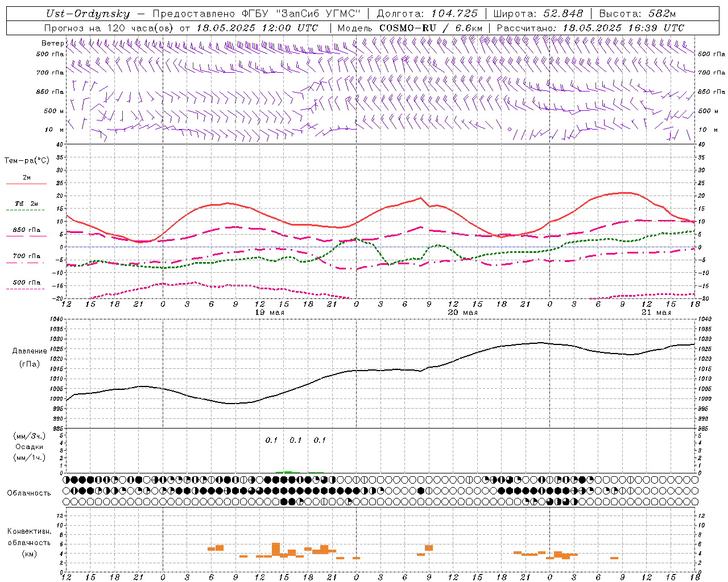
Task: Click the Модель COSMO-RU / 6.6км text
Action: (409, 28)
